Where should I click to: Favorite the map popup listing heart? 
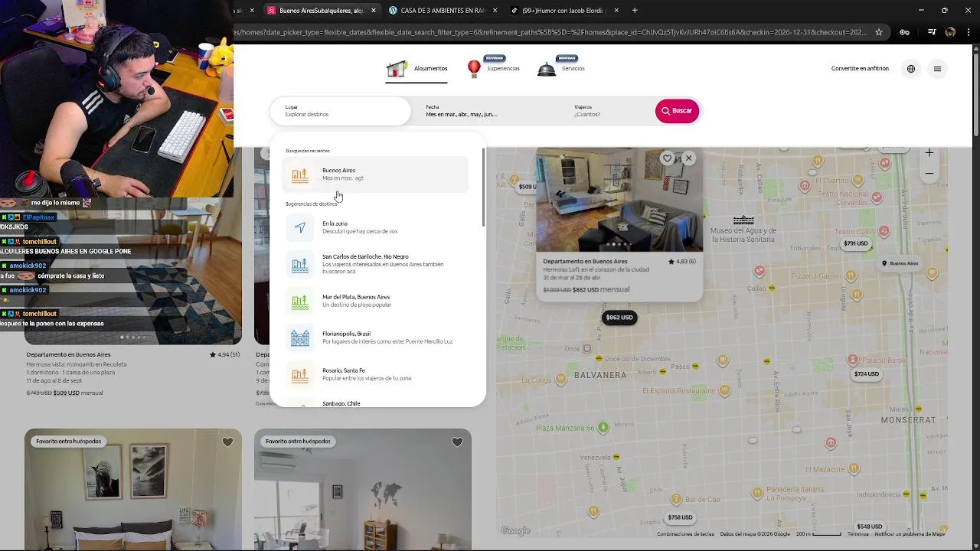667,158
